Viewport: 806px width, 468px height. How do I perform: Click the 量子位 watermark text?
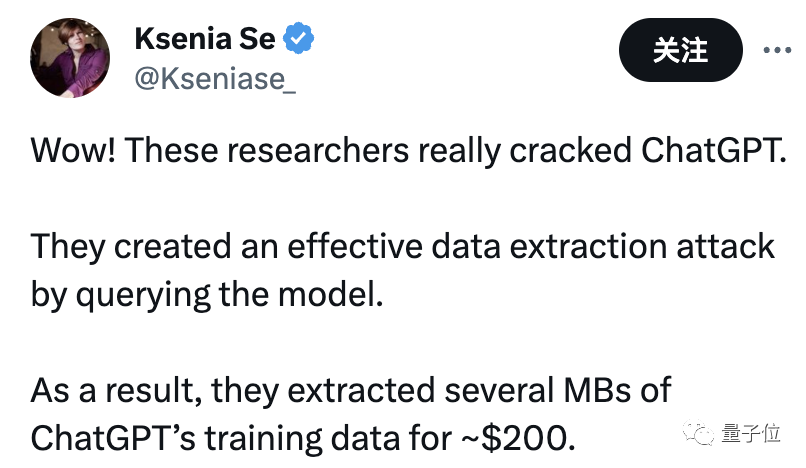coord(750,433)
